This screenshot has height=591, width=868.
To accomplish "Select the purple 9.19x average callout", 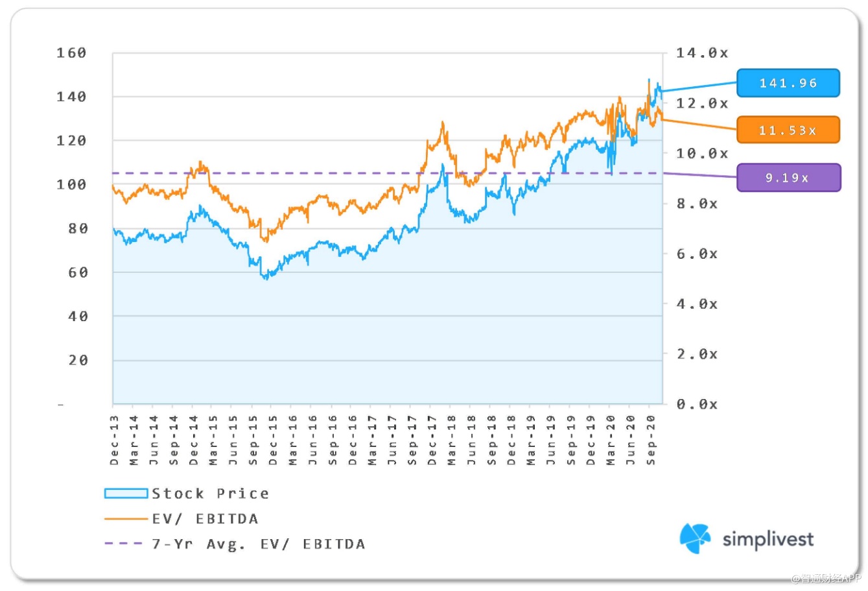I will tap(788, 178).
